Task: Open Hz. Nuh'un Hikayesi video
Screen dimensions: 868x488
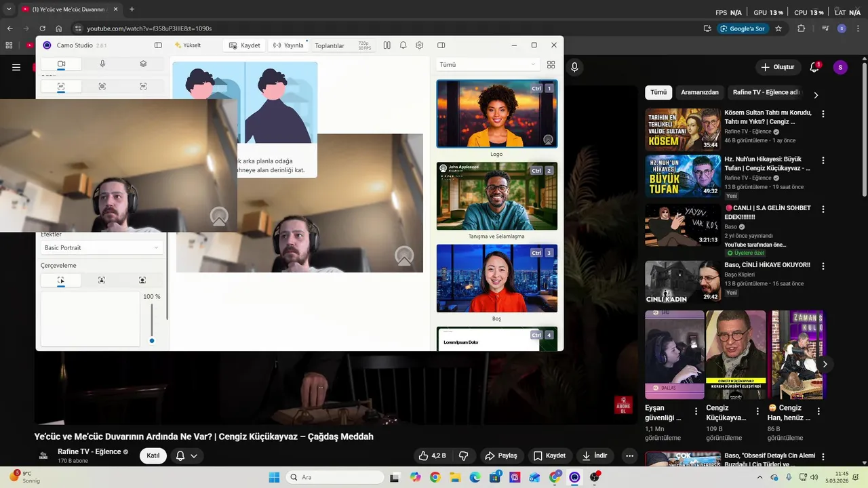Action: [683, 176]
